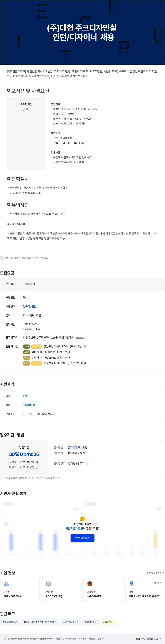This screenshot has height=644, width=165.
Task: Click the employee count people icon
Action: pyautogui.click(x=7, y=584)
